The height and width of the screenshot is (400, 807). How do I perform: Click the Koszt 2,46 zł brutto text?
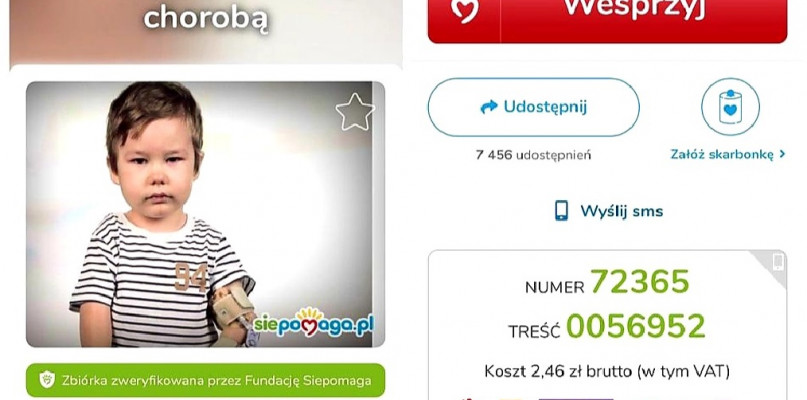[x=607, y=371]
